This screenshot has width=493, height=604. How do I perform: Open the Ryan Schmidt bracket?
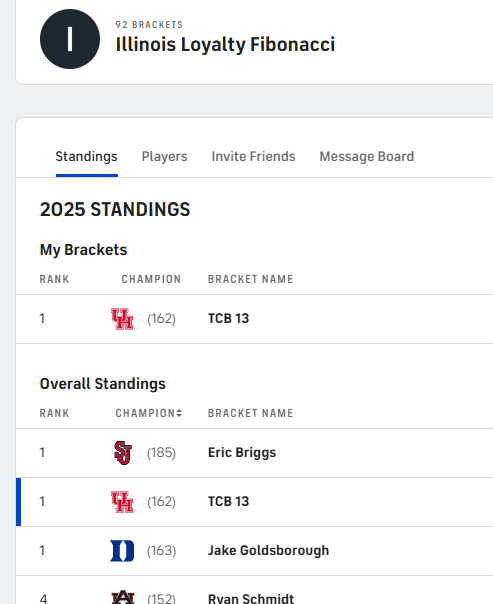pyautogui.click(x=251, y=598)
